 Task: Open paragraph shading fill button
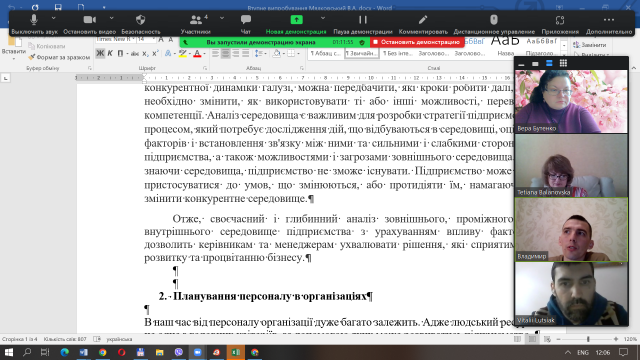(276, 53)
